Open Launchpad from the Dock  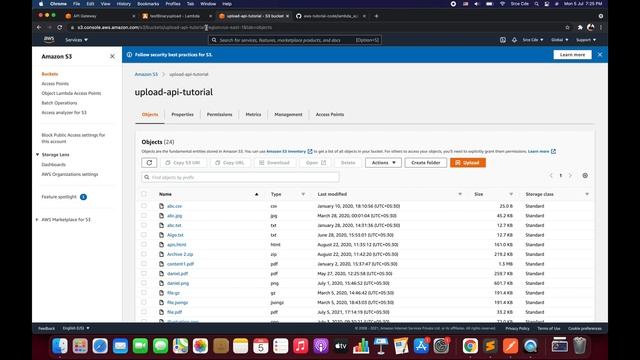pos(80,346)
